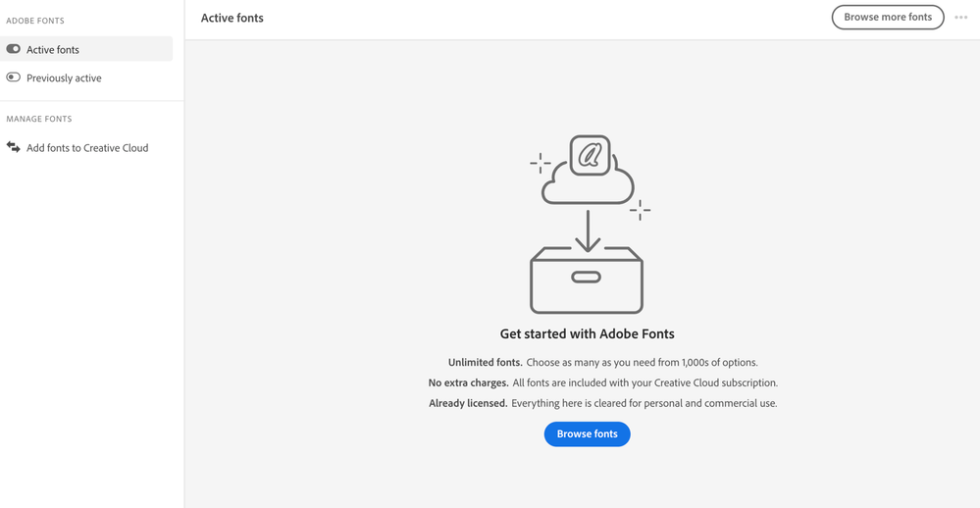The width and height of the screenshot is (980, 508).
Task: Click the bold Unlimited fonts text
Action: click(x=485, y=363)
